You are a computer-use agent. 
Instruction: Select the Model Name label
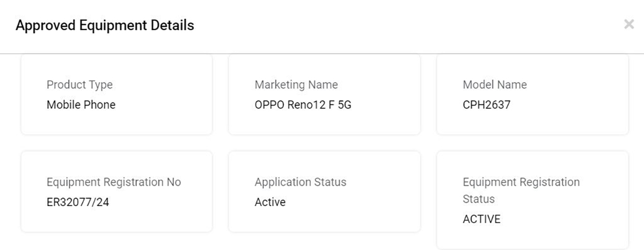coord(495,85)
